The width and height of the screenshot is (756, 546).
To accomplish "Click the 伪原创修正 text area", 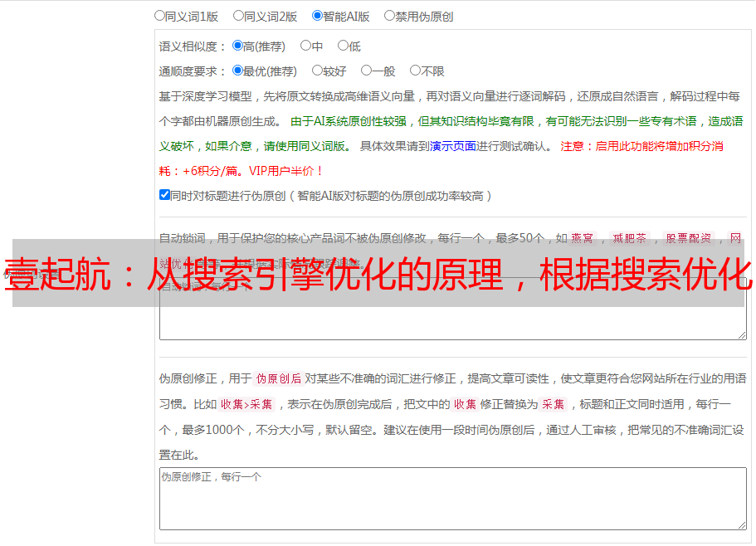I will (453, 499).
